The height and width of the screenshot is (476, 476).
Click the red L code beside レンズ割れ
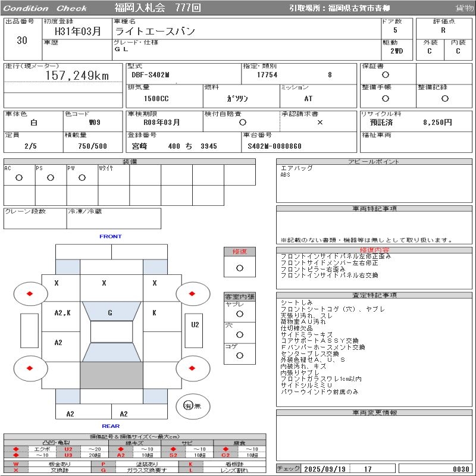point(190,470)
